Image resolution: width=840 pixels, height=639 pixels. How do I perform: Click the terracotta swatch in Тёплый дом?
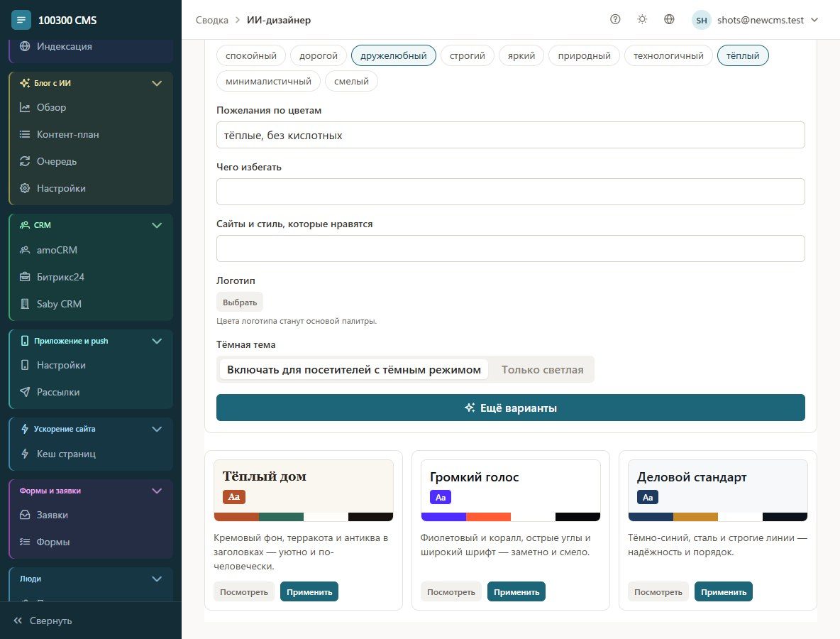pyautogui.click(x=236, y=517)
